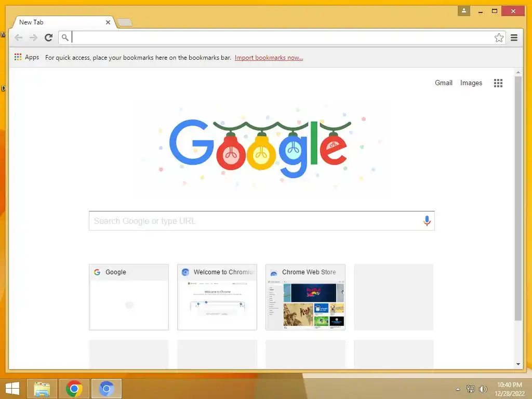Focus the address bar

[282, 37]
